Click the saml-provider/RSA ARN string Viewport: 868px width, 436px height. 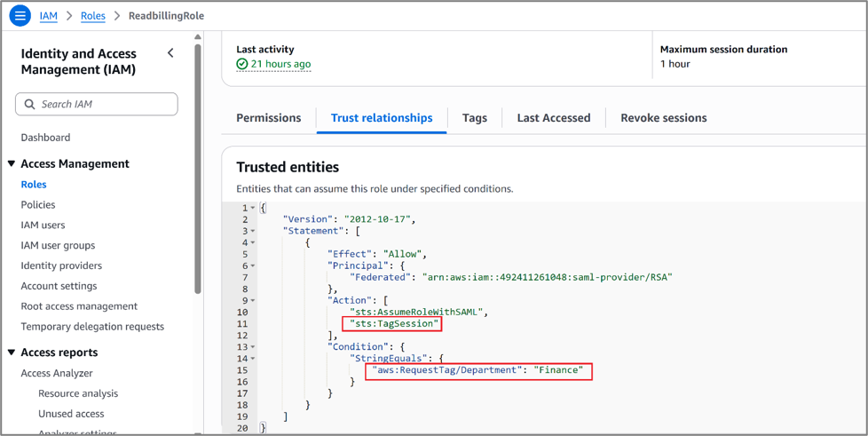(x=547, y=278)
